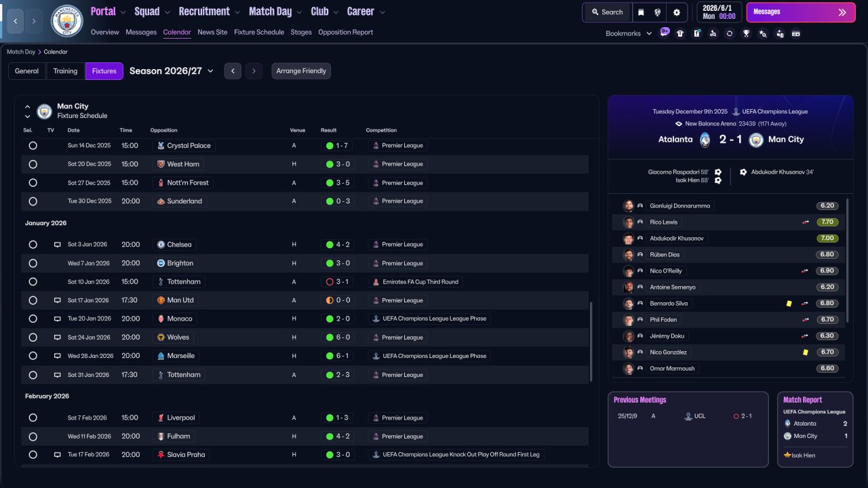
Task: Click the Atalanta crest in match header
Action: click(x=705, y=140)
